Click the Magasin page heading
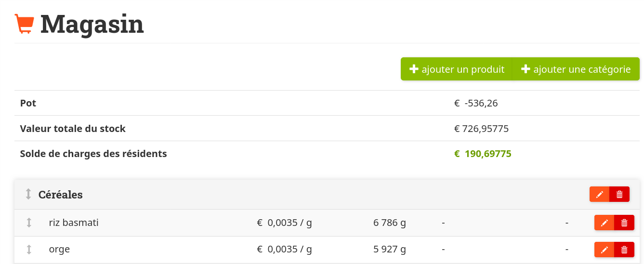This screenshot has height=264, width=644. (92, 24)
